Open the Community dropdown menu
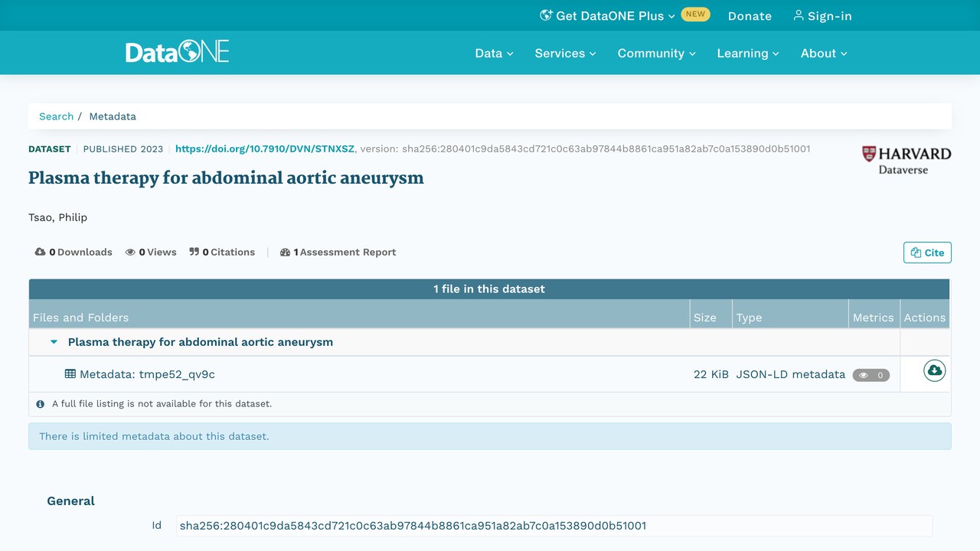Screen dimensions: 980x551 657,53
